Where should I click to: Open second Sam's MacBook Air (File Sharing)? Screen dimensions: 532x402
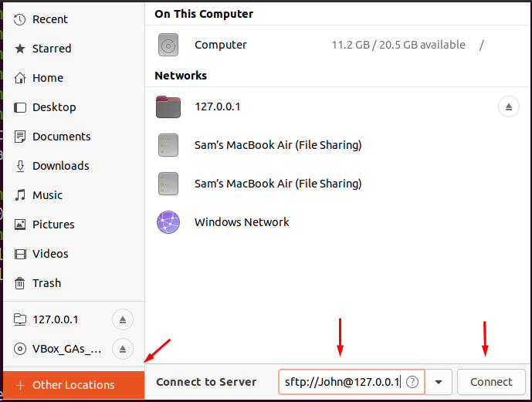[x=338, y=184]
